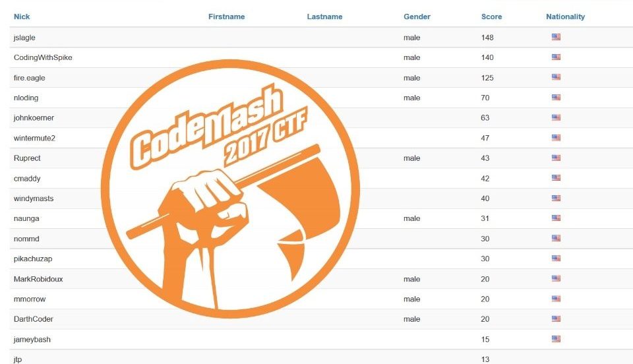Click the flag icon in cmaddy's row
This screenshot has height=364, width=633.
556,177
